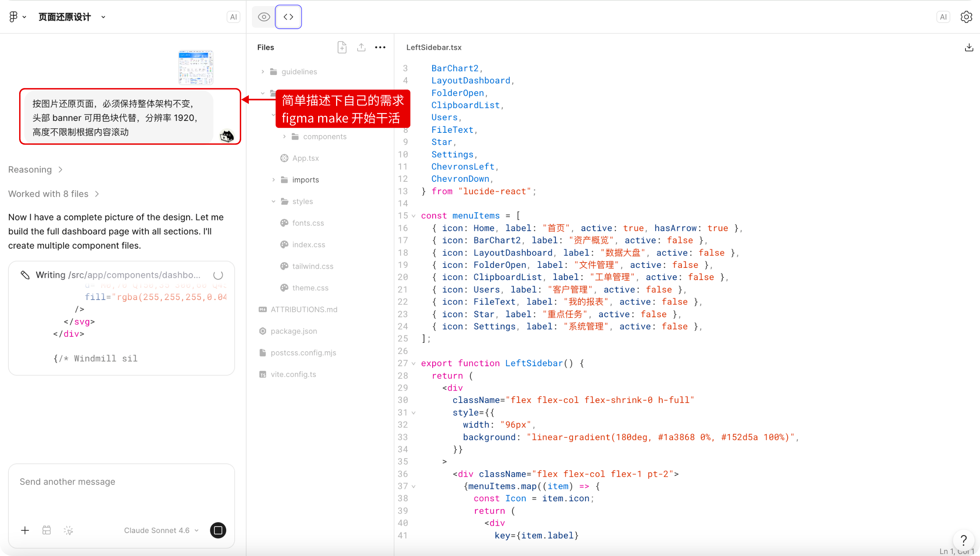The height and width of the screenshot is (556, 980).
Task: Open the Claude Sonnet 4.6 model dropdown
Action: (161, 530)
